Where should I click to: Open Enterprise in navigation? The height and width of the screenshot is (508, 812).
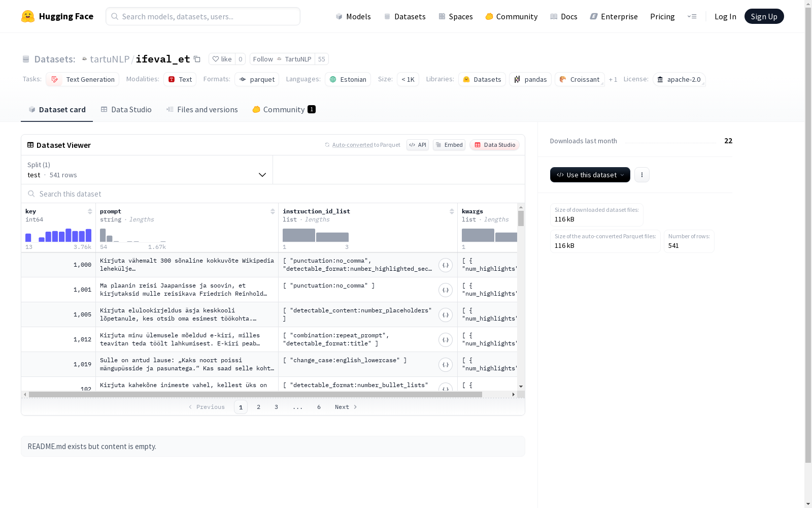coord(614,16)
